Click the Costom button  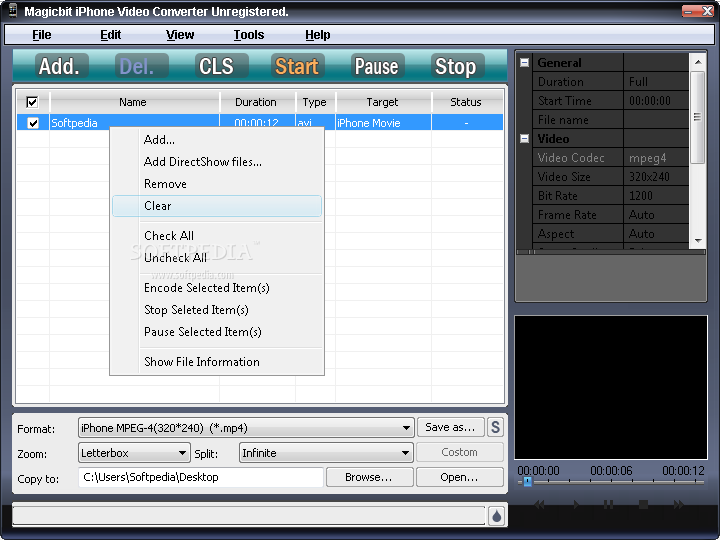coord(460,452)
